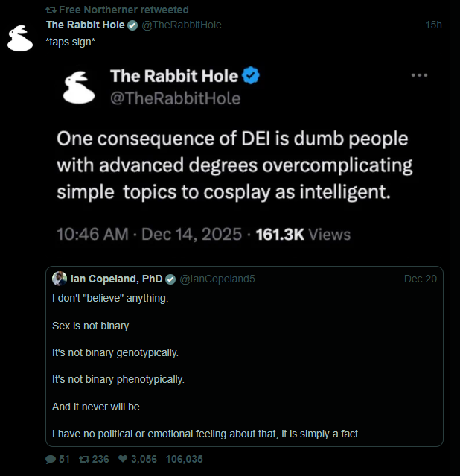Open the Ian Copeland, PhD profile name
The image size is (460, 476).
pyautogui.click(x=116, y=279)
